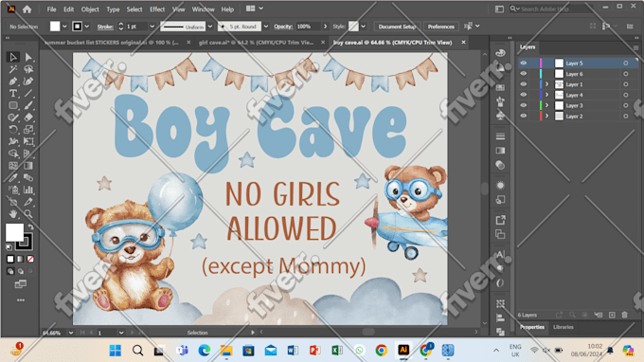This screenshot has height=362, width=644.
Task: Open fill color dropdown
Action: 64,27
